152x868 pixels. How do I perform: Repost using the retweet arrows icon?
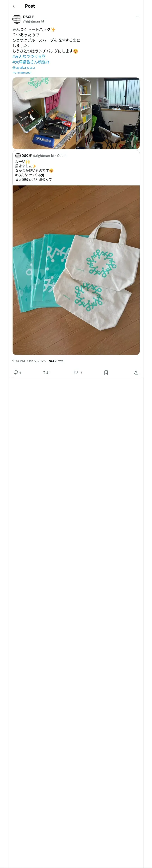45,372
